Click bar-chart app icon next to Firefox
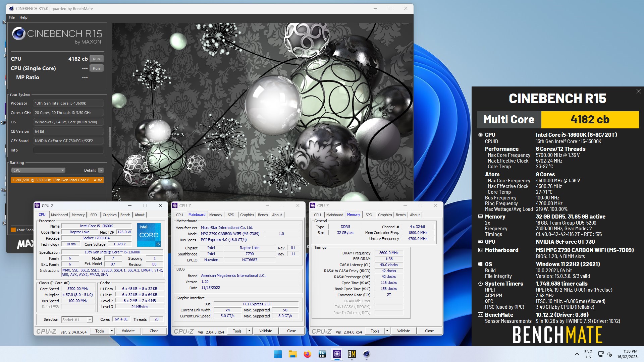This screenshot has width=644, height=362. 322,354
